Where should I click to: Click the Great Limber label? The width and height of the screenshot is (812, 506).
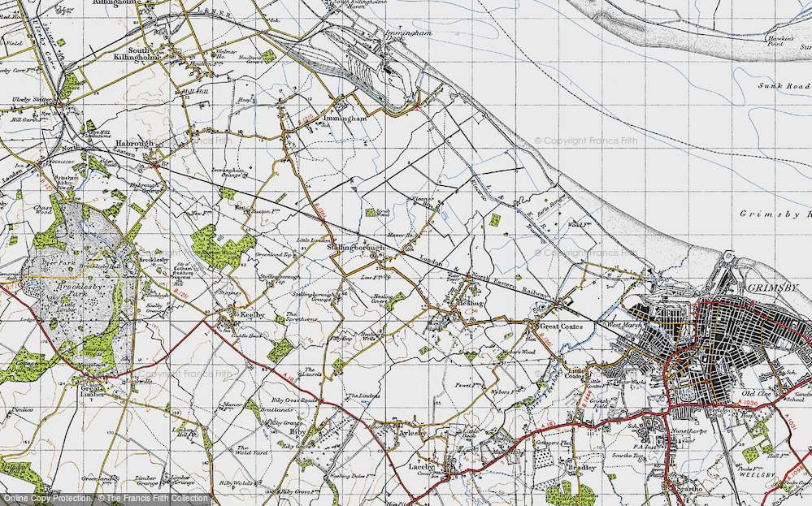pyautogui.click(x=92, y=391)
